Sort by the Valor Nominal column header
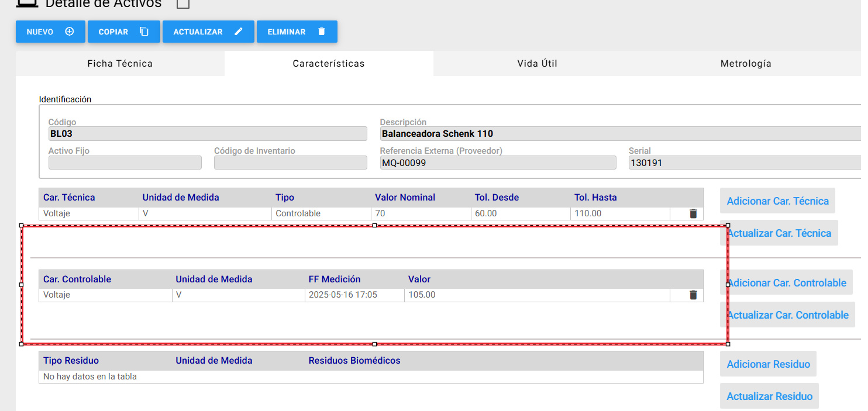The image size is (868, 411). (x=405, y=198)
